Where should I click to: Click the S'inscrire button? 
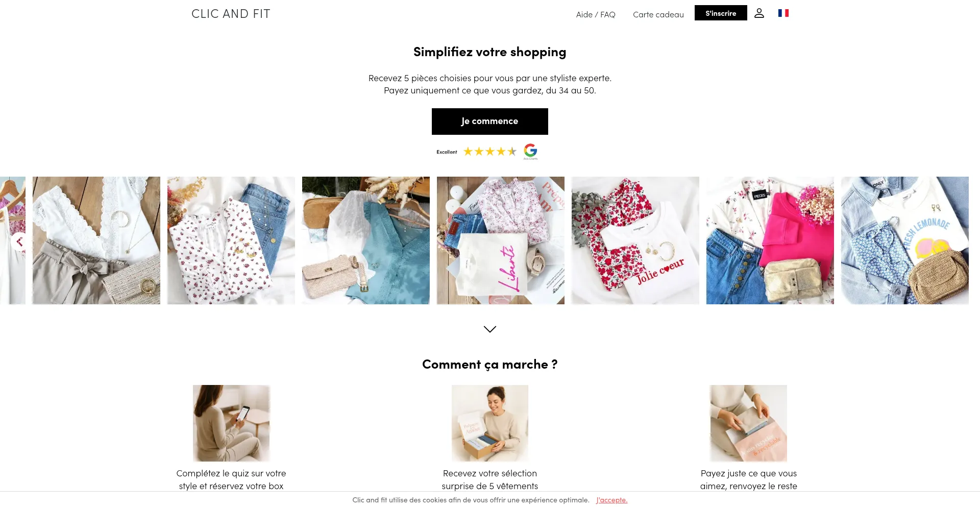point(721,13)
